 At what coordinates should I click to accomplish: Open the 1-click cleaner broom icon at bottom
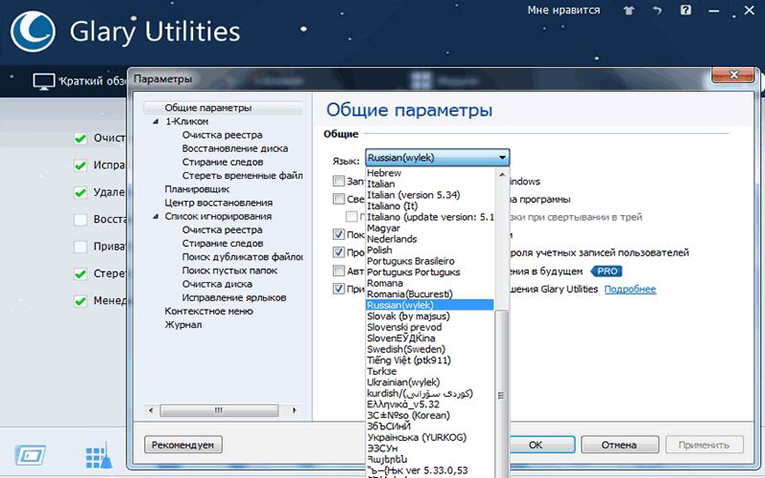click(x=99, y=456)
